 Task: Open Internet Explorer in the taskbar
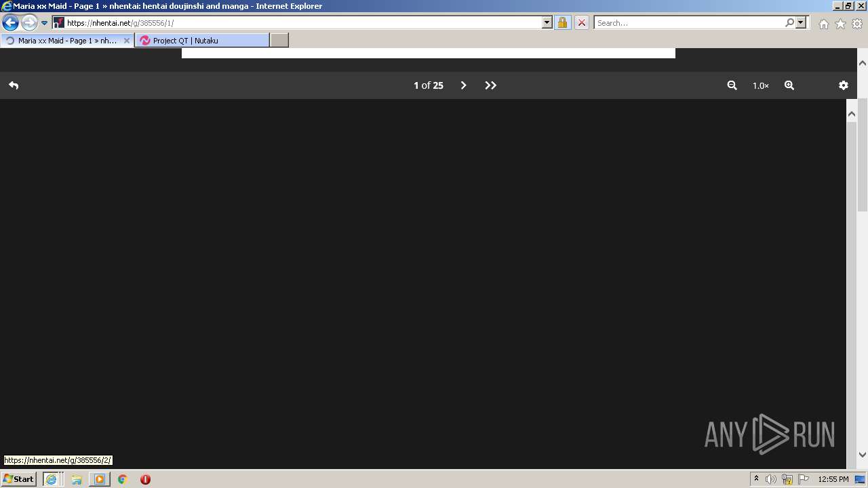coord(51,479)
